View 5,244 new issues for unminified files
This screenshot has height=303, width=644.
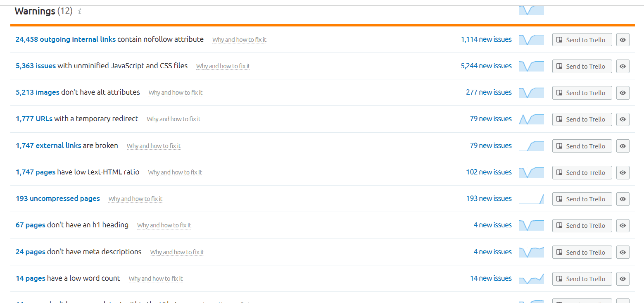486,66
